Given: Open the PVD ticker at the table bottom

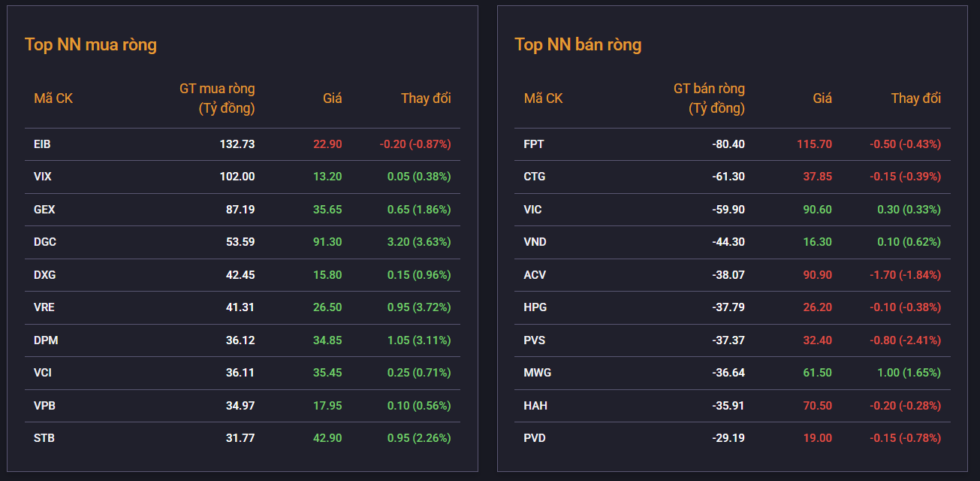Looking at the screenshot, I should pyautogui.click(x=535, y=438).
